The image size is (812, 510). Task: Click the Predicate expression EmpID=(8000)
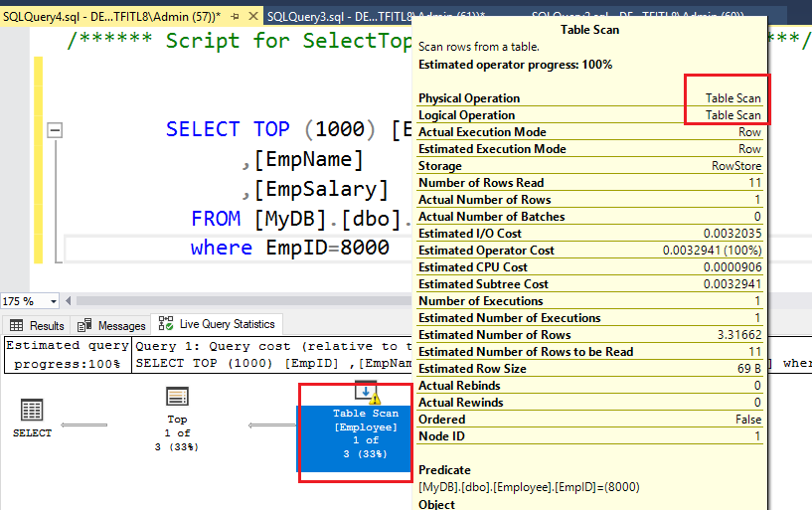tap(529, 487)
